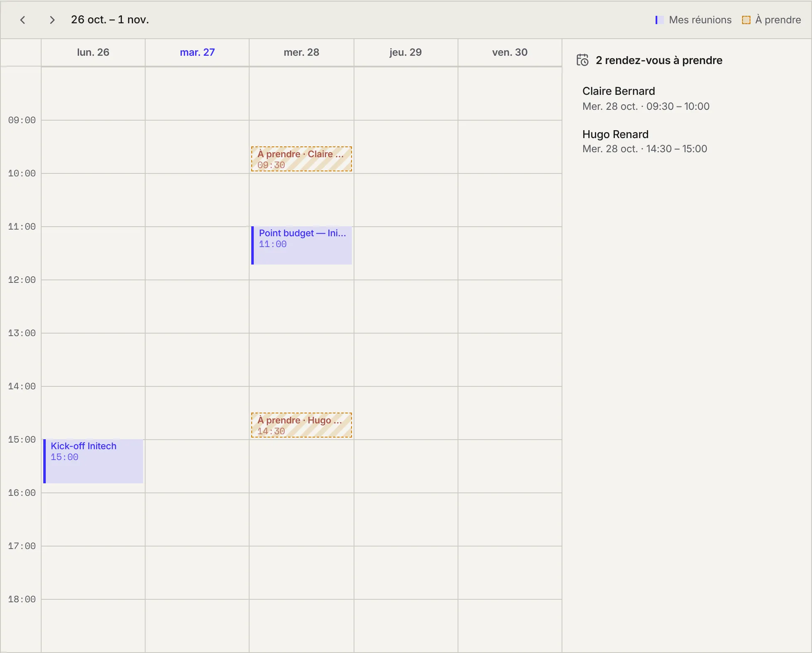Viewport: 812px width, 653px height.
Task: Open the À prendre Claire slot at 09:30
Action: [302, 159]
